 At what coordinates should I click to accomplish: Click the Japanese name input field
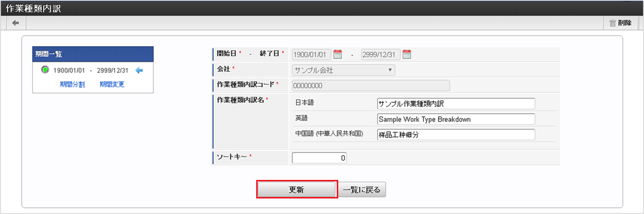(457, 103)
